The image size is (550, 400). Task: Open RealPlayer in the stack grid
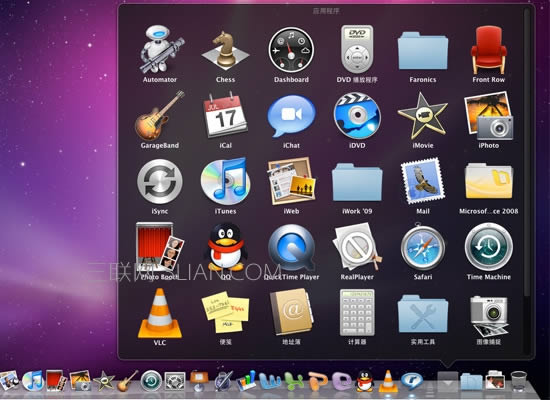357,247
